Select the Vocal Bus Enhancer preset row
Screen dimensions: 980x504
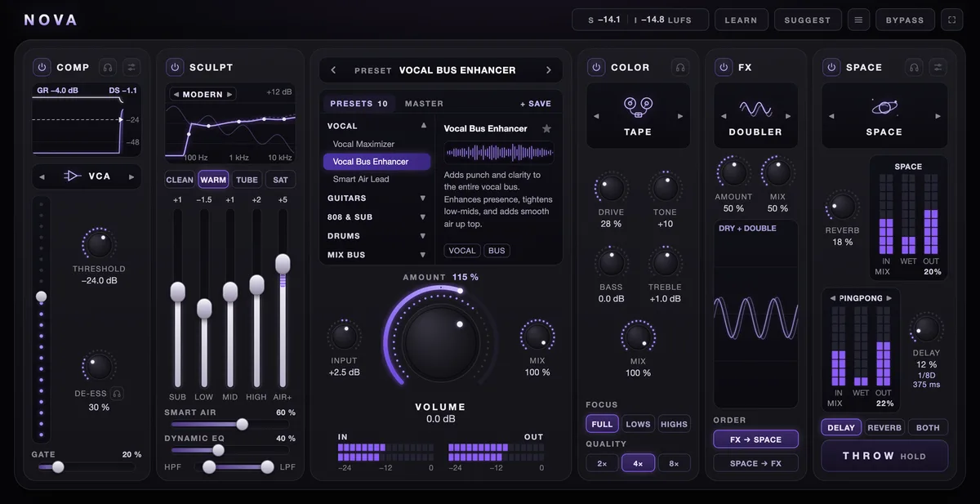pyautogui.click(x=376, y=162)
